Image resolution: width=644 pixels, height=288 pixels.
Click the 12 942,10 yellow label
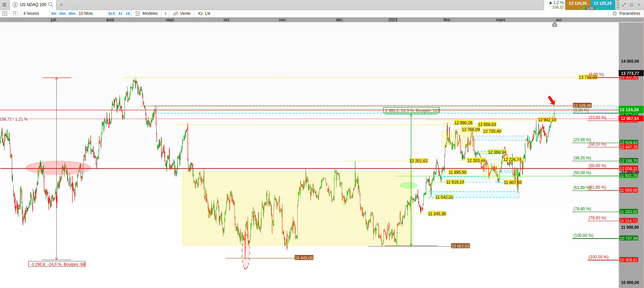pyautogui.click(x=547, y=120)
